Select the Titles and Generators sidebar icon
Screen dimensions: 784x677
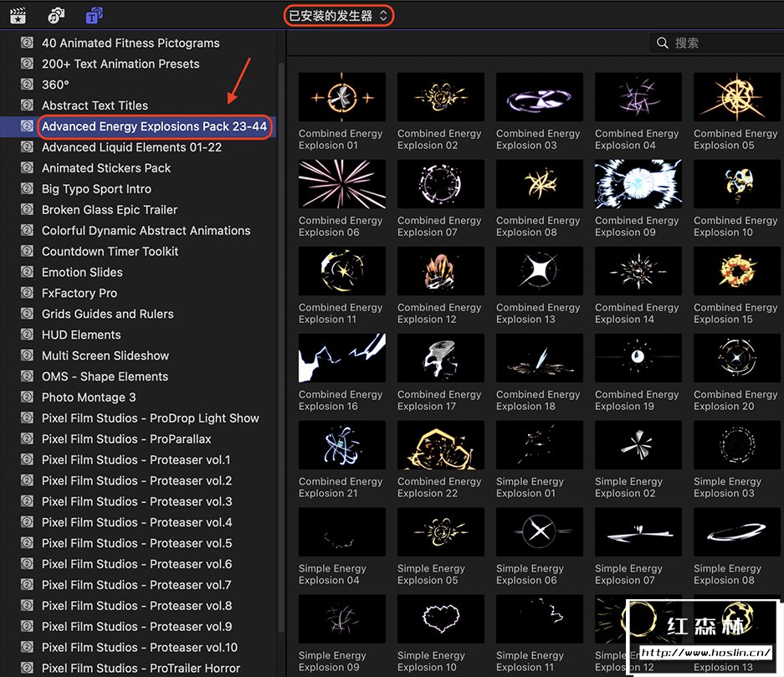(x=94, y=16)
